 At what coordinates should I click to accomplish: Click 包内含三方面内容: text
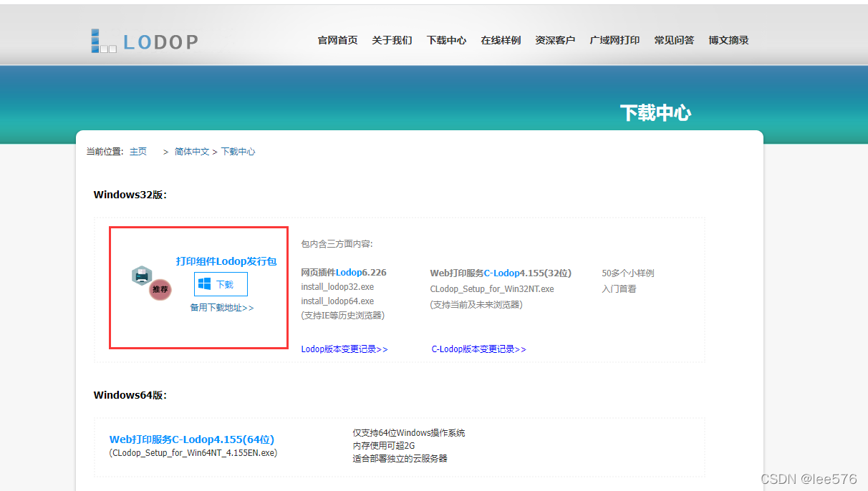coord(337,244)
